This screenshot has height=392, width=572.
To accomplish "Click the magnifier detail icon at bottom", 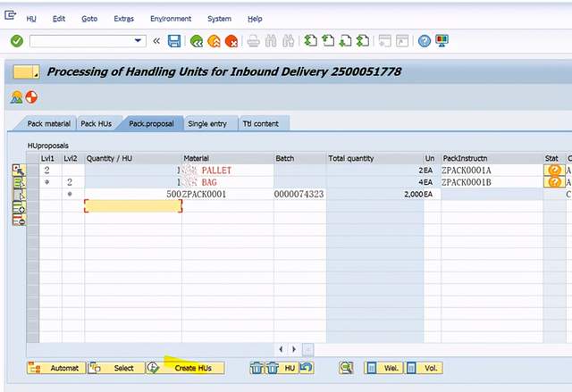I will (x=346, y=367).
